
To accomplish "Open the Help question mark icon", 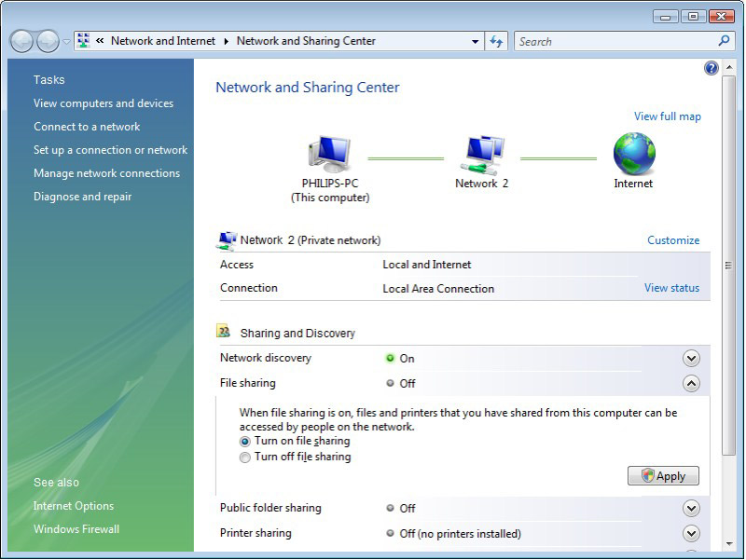I will pos(711,68).
